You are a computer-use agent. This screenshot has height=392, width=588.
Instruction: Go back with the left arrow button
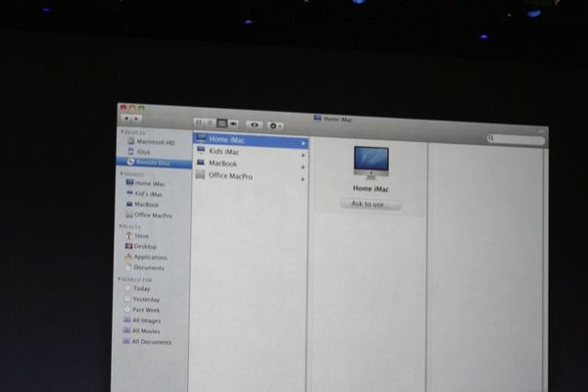pos(126,119)
